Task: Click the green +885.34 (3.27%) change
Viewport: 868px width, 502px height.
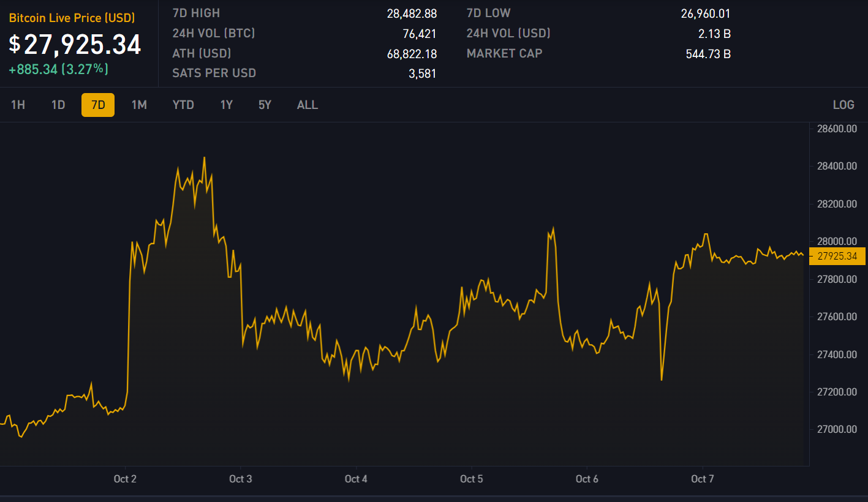Action: 58,69
